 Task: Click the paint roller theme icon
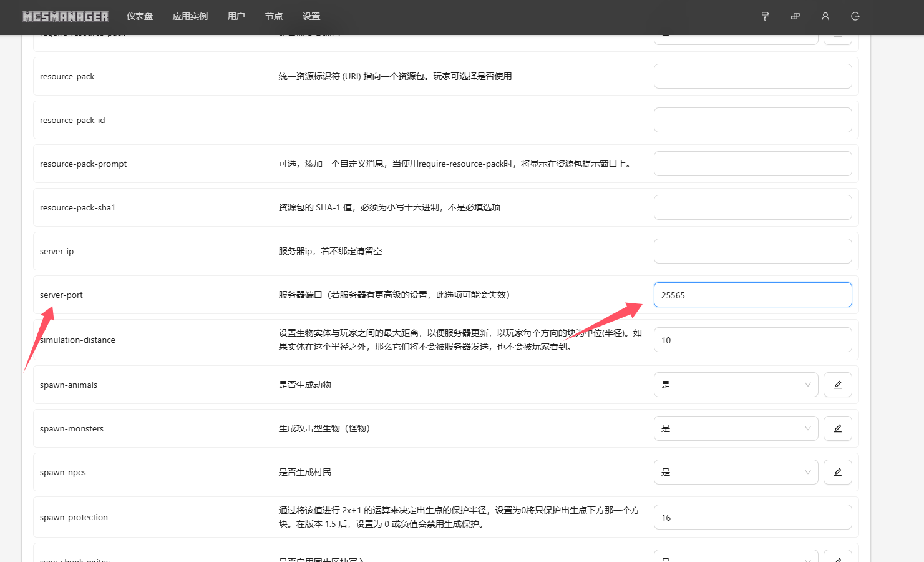(765, 16)
